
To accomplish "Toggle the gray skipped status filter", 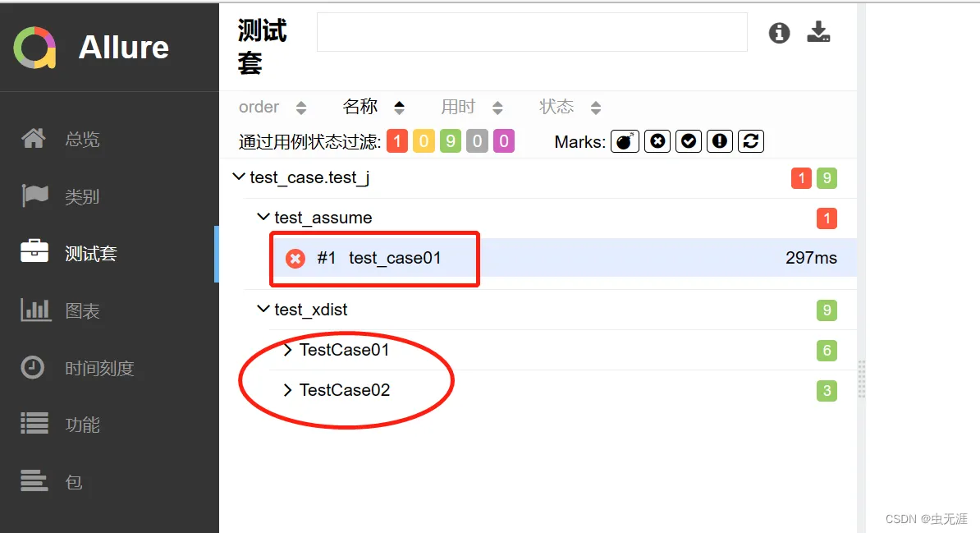I will 477,141.
